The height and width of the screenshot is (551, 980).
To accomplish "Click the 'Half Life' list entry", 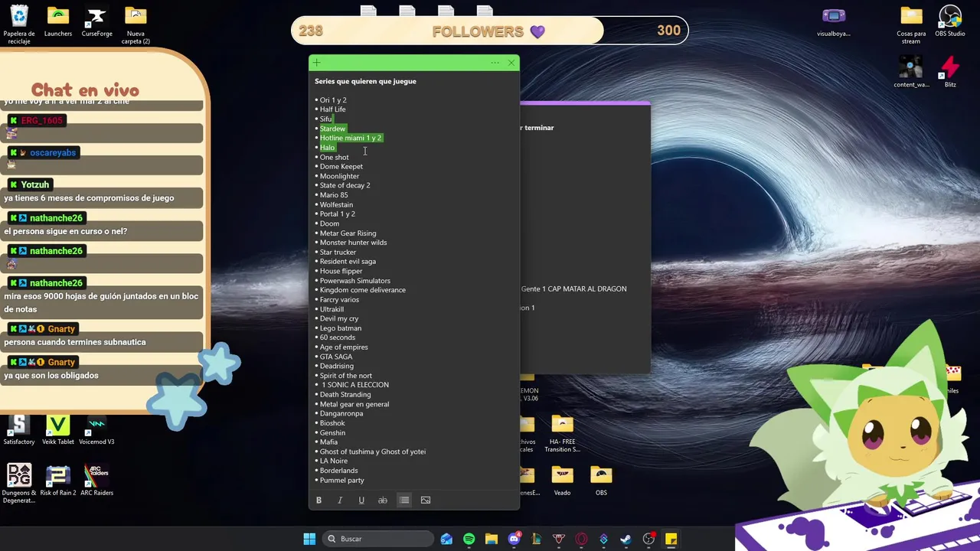I will point(332,109).
